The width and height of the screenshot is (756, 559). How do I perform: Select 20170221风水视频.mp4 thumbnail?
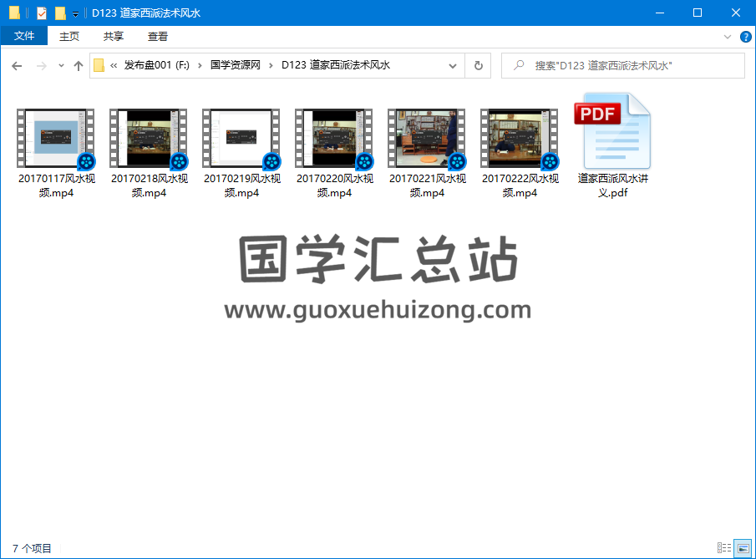coord(427,138)
